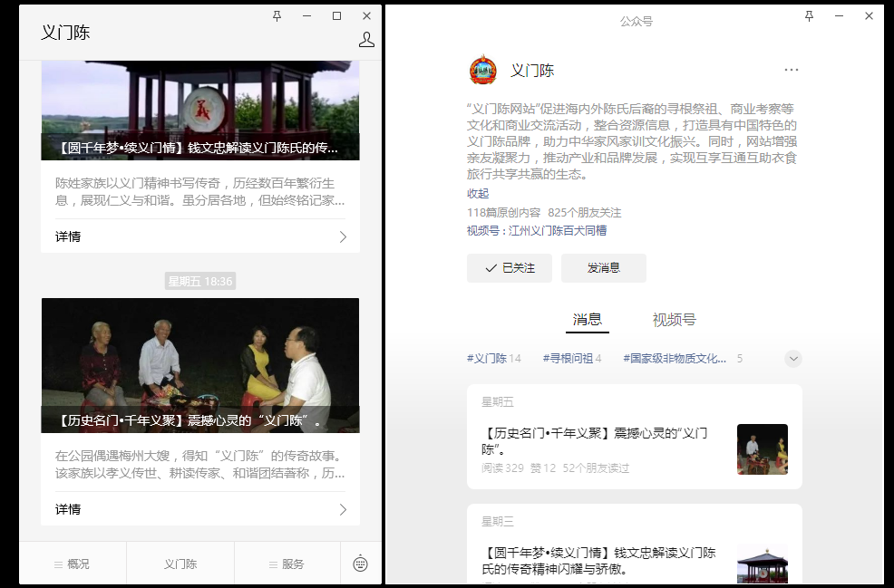The height and width of the screenshot is (588, 894).
Task: Click the 义门陈 account avatar logo
Action: click(x=483, y=71)
